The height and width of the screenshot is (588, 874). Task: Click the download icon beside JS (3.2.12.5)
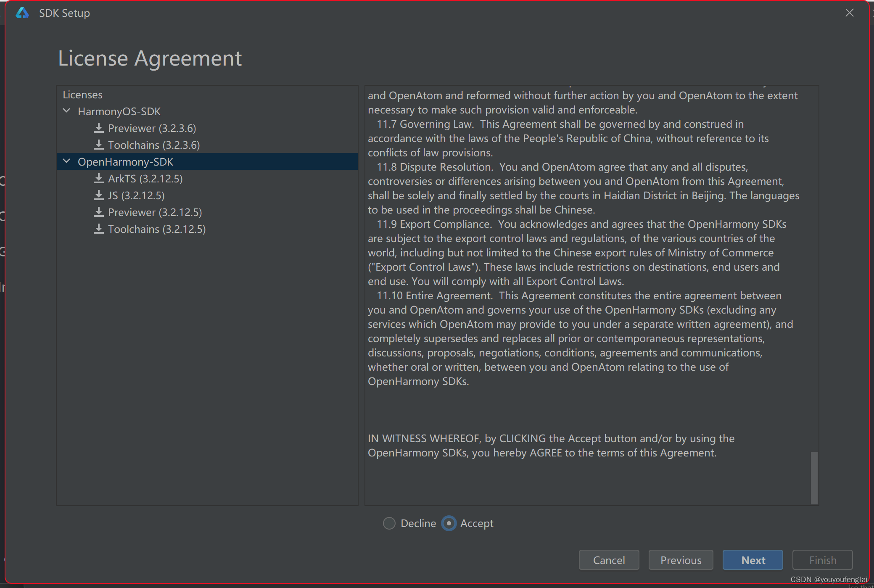tap(99, 195)
